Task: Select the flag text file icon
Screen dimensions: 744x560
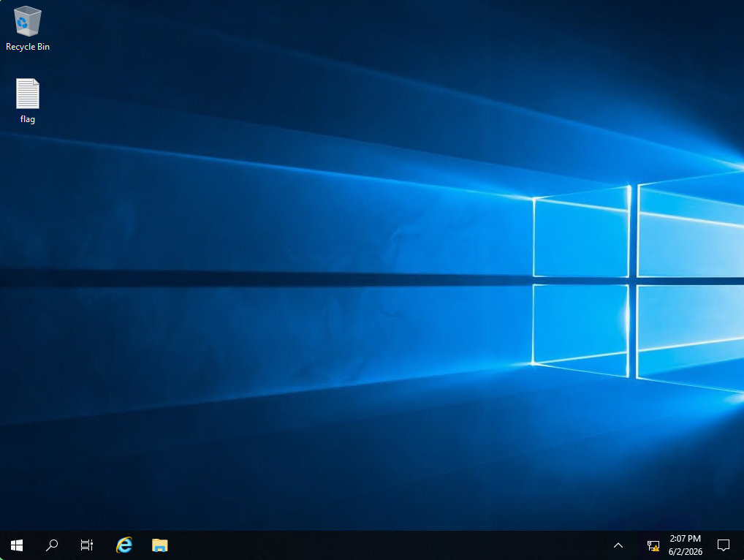Action: (x=28, y=94)
